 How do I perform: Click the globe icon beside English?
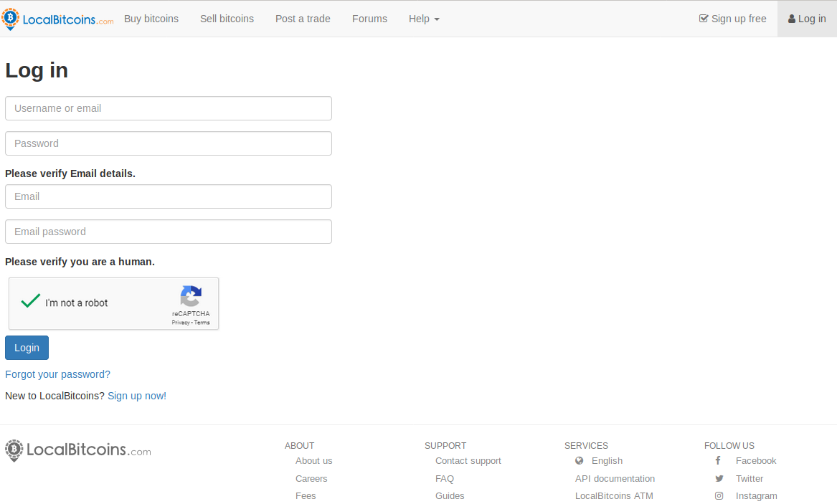580,461
